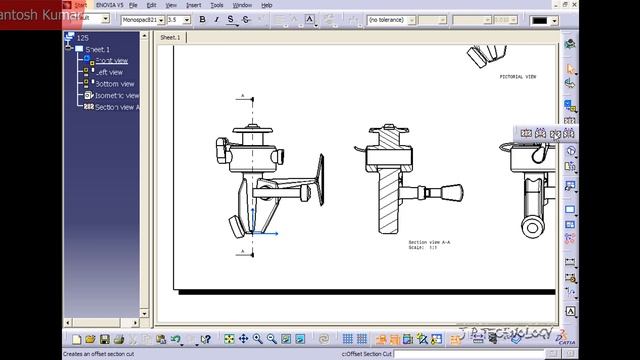
Task: Click the Paste clipboard icon
Action: (x=161, y=339)
